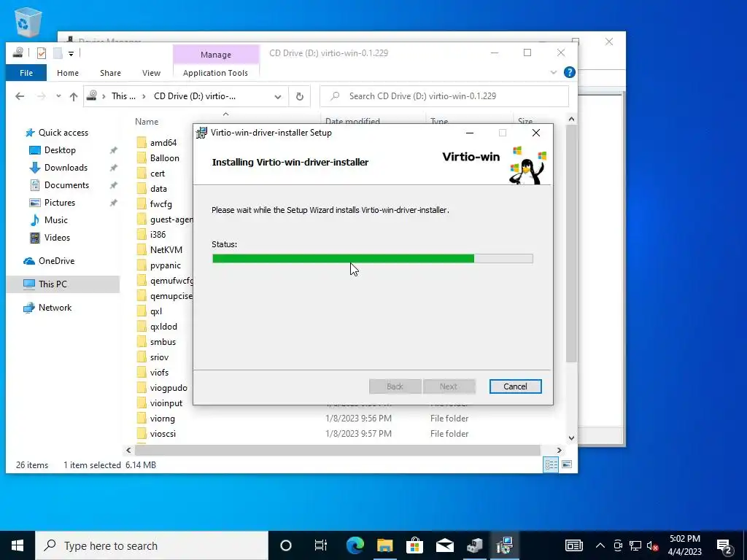Image resolution: width=747 pixels, height=560 pixels.
Task: Open the File menu in Explorer
Action: (26, 73)
